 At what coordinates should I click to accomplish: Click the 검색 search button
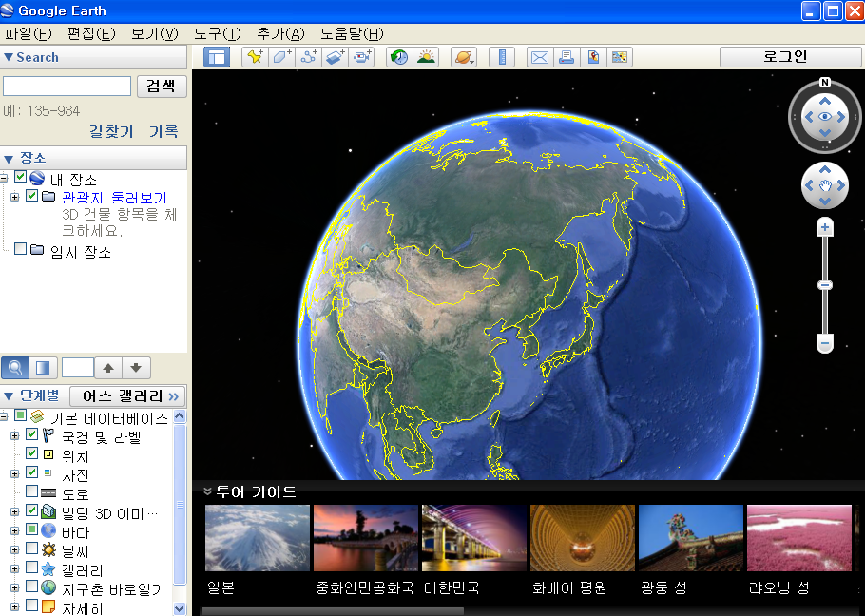[x=161, y=86]
